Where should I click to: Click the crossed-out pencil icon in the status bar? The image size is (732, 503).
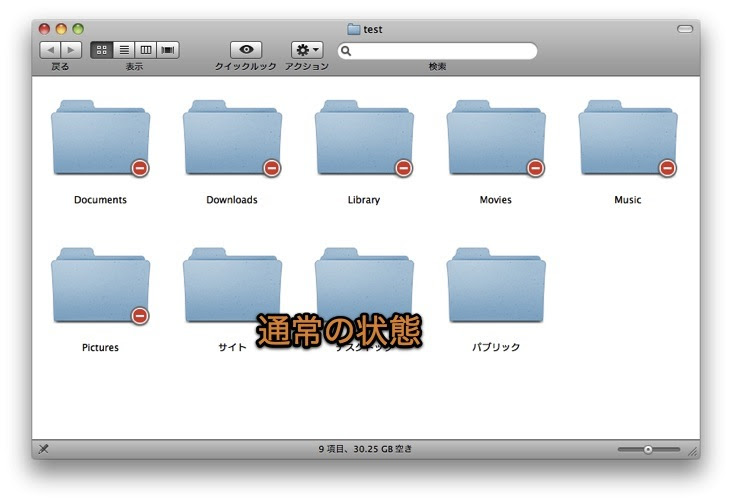pyautogui.click(x=43, y=449)
